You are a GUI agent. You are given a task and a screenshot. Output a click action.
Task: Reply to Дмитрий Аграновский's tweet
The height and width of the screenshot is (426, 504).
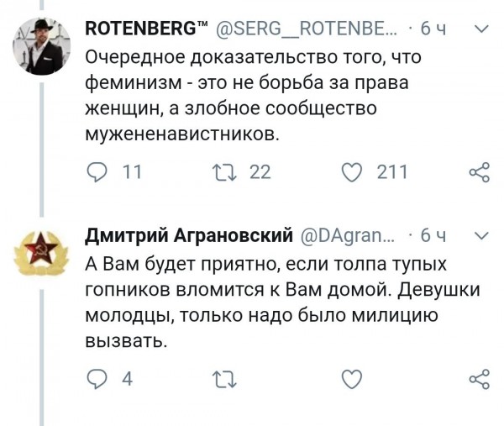click(97, 379)
